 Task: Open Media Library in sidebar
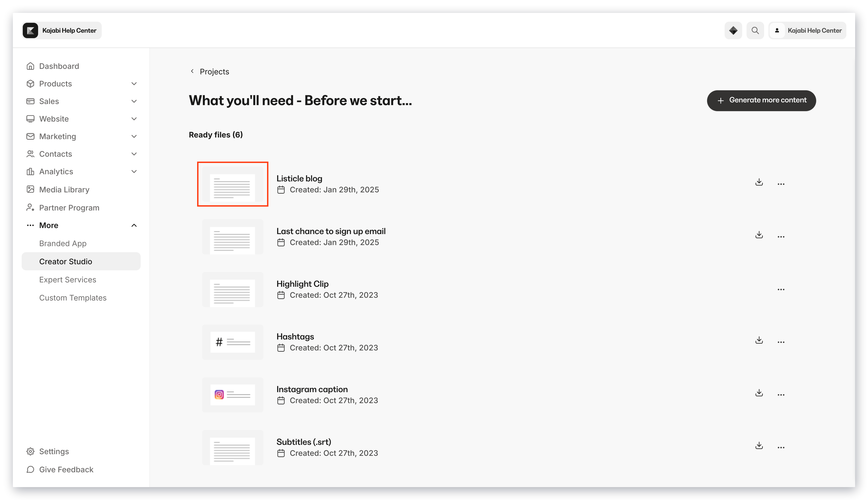click(64, 190)
